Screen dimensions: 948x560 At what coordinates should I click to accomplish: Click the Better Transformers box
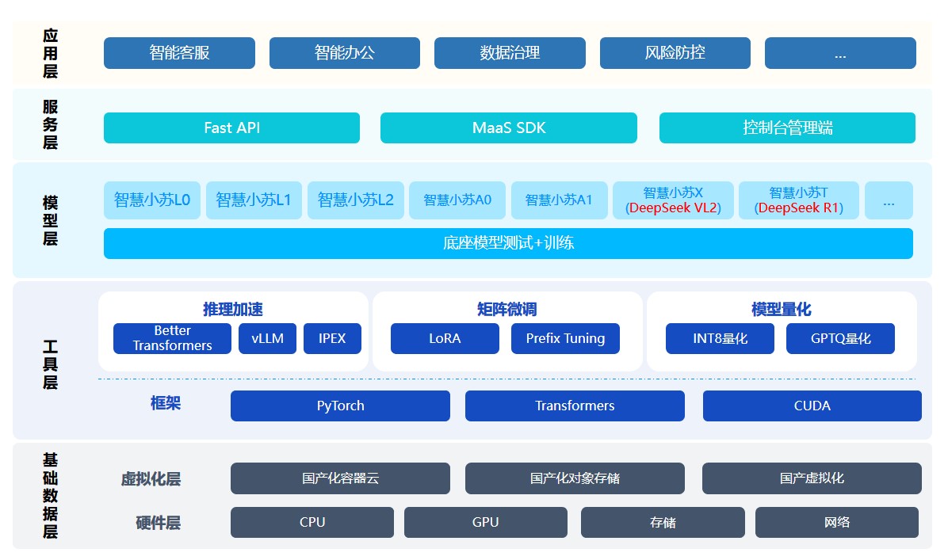click(172, 338)
